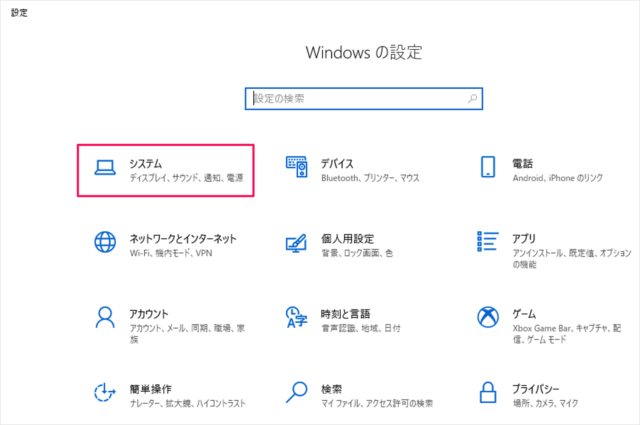Click description 'Wi-Fi、機内モード、VPN'
The height and width of the screenshot is (425, 640).
coord(171,253)
